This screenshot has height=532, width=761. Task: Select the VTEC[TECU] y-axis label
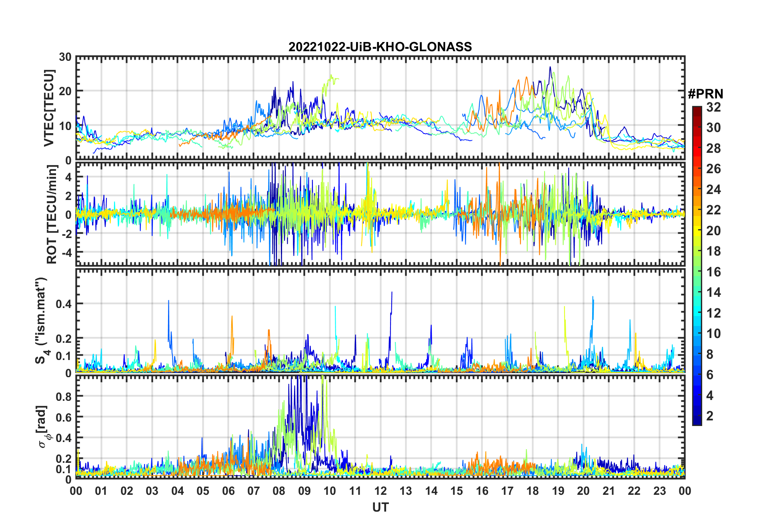click(x=49, y=108)
